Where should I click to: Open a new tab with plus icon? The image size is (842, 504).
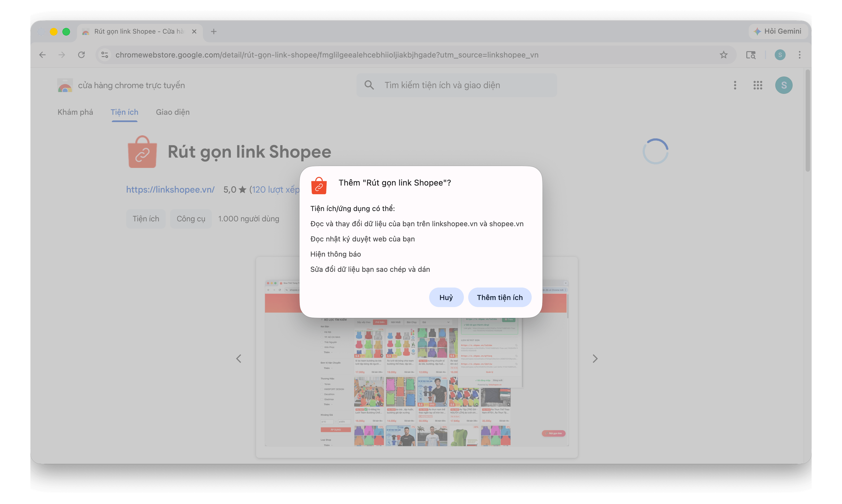(x=213, y=31)
